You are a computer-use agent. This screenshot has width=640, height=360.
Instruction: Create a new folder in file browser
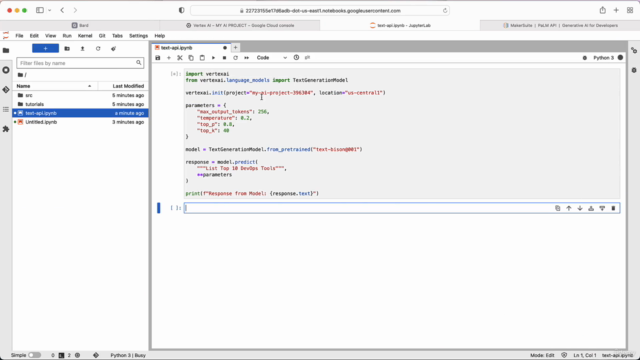click(x=67, y=49)
